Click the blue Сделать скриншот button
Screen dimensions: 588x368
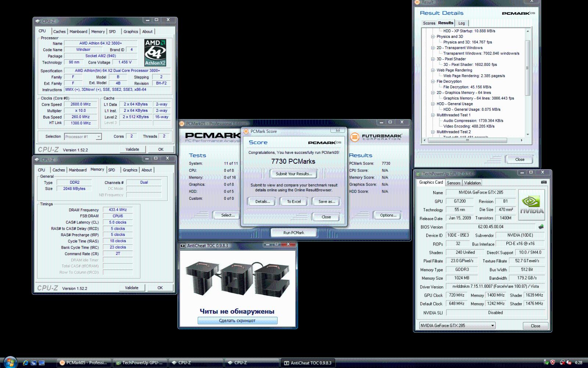click(237, 321)
